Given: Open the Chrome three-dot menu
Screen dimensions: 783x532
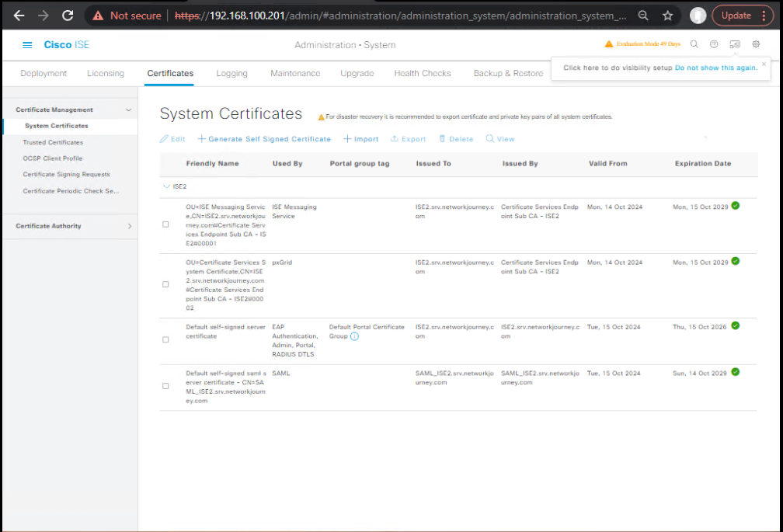Looking at the screenshot, I should [764, 16].
